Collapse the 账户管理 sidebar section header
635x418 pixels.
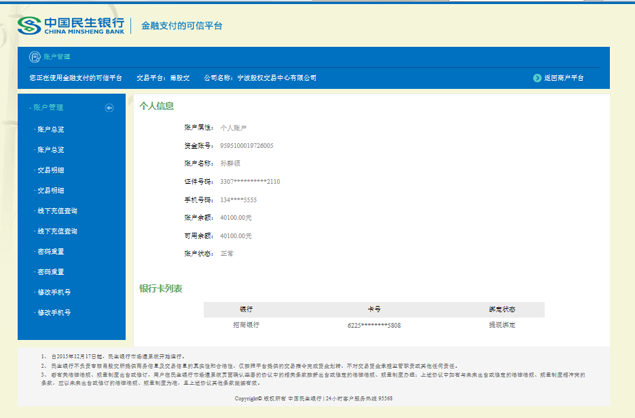[48, 107]
